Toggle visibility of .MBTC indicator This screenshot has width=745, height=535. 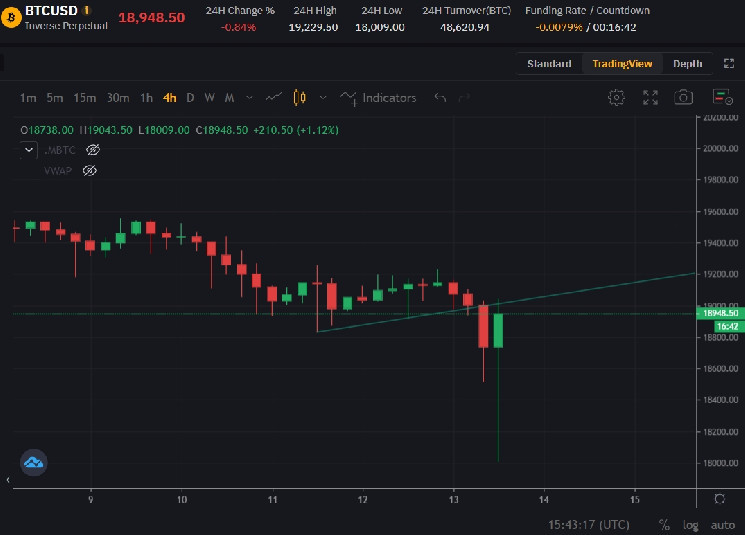93,150
